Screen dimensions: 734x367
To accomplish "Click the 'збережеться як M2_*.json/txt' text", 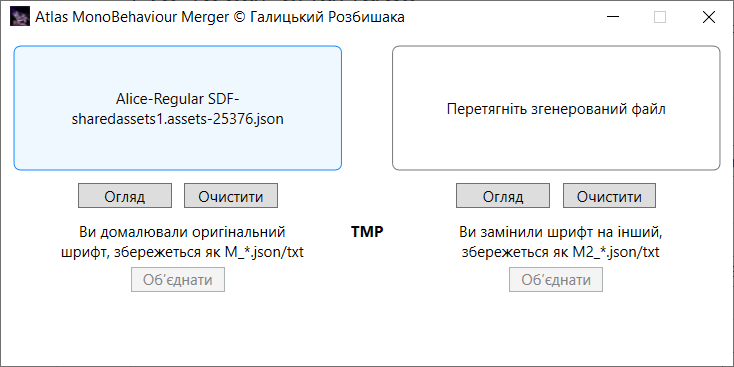I will click(x=560, y=252).
